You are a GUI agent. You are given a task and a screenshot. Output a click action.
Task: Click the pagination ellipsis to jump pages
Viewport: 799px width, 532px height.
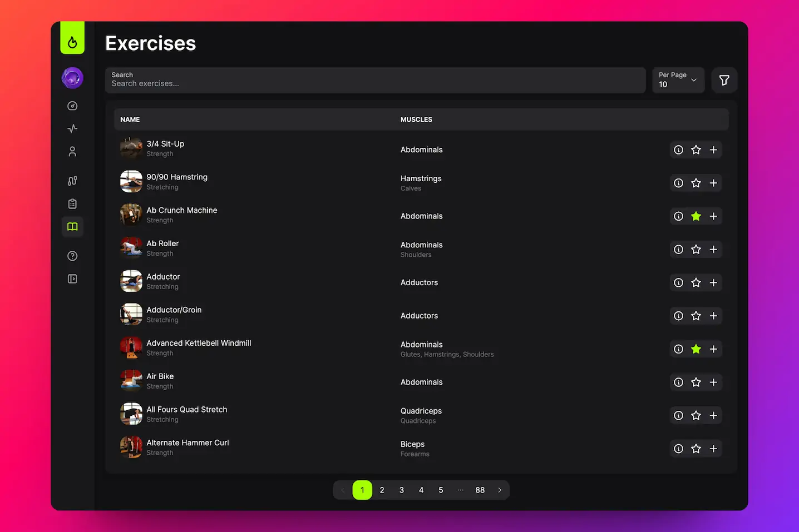pyautogui.click(x=460, y=490)
